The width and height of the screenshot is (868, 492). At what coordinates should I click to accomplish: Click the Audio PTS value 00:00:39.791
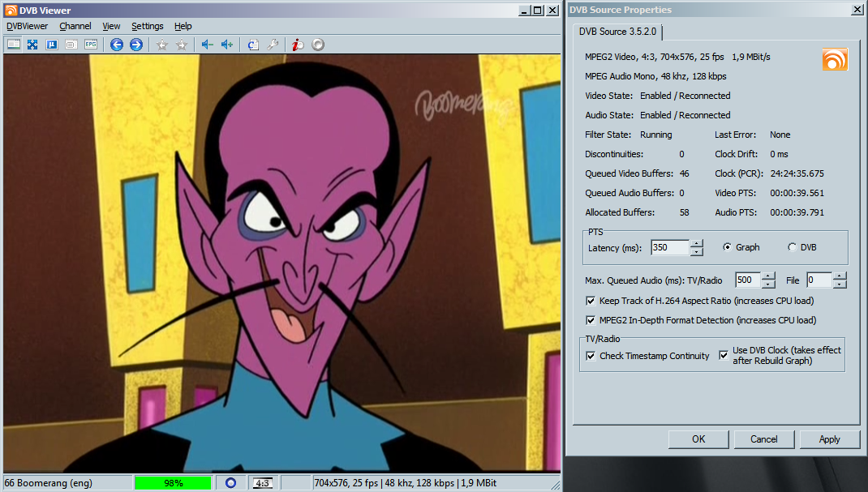coord(797,212)
